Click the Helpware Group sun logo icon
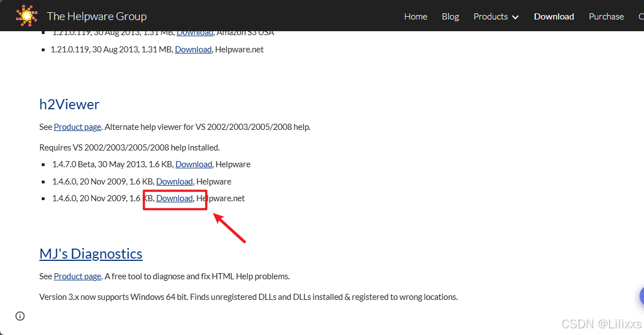This screenshot has width=644, height=335. pyautogui.click(x=27, y=16)
